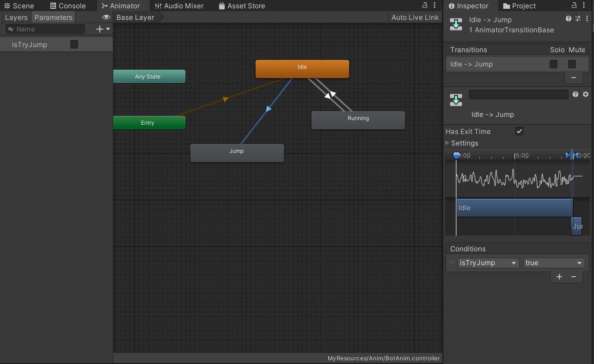Open help reference icon in Inspector header

point(569,19)
